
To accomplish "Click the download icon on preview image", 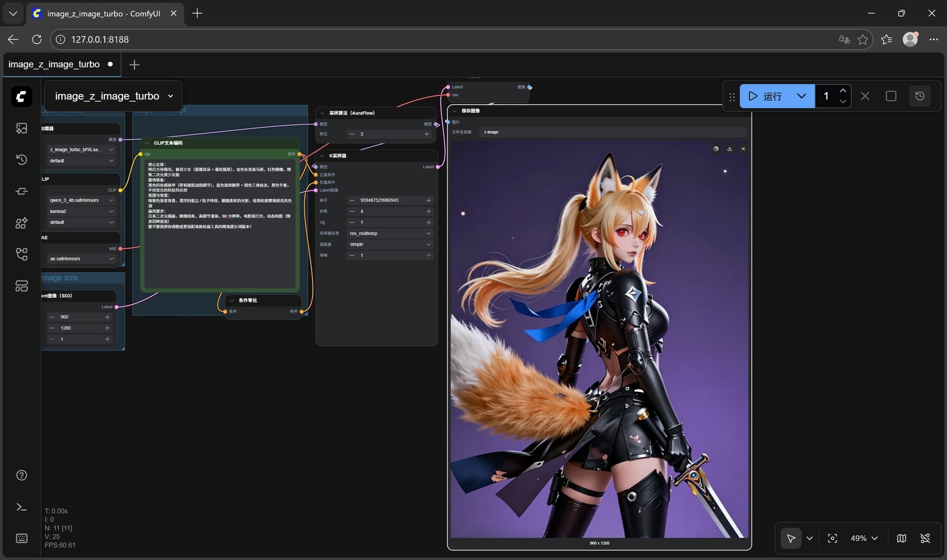I will pyautogui.click(x=730, y=149).
